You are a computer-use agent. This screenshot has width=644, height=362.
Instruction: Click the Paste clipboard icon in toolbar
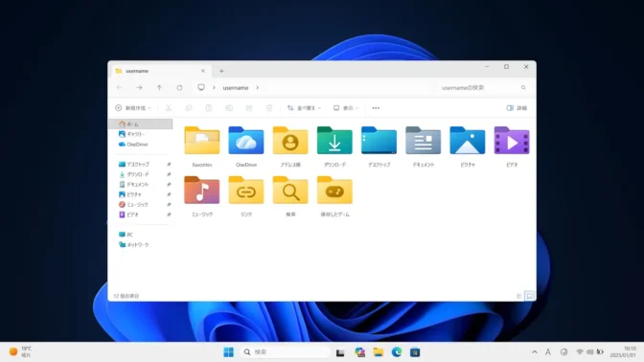[x=209, y=108]
